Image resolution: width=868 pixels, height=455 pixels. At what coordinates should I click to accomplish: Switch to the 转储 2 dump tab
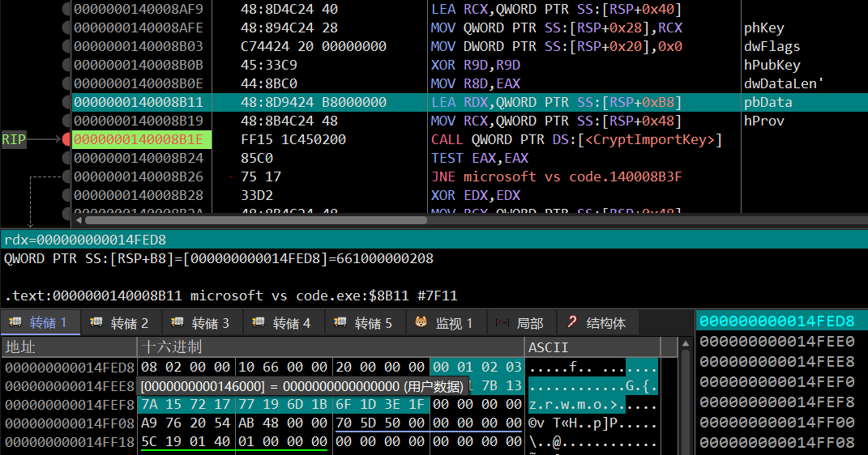tap(122, 323)
